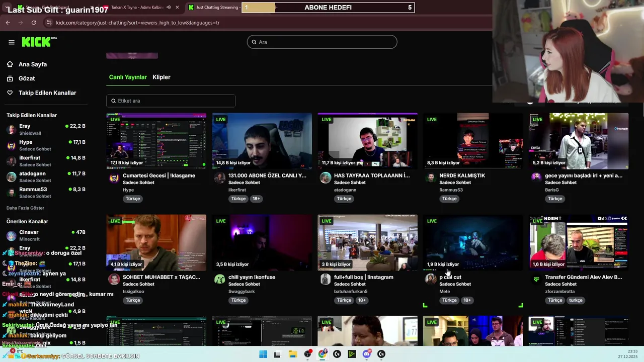The height and width of the screenshot is (362, 644).
Task: Click the green Kick logo
Action: 39,42
